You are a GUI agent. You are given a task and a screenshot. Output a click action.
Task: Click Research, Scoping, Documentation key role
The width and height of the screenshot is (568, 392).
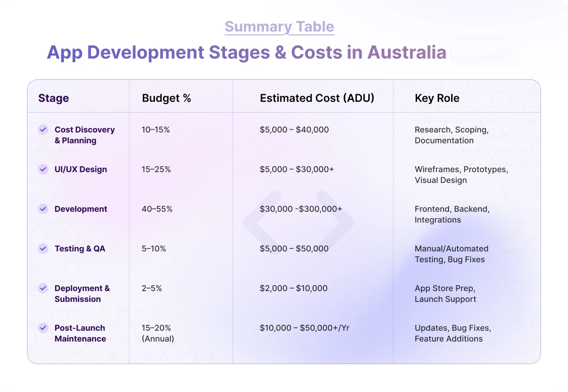coord(452,135)
